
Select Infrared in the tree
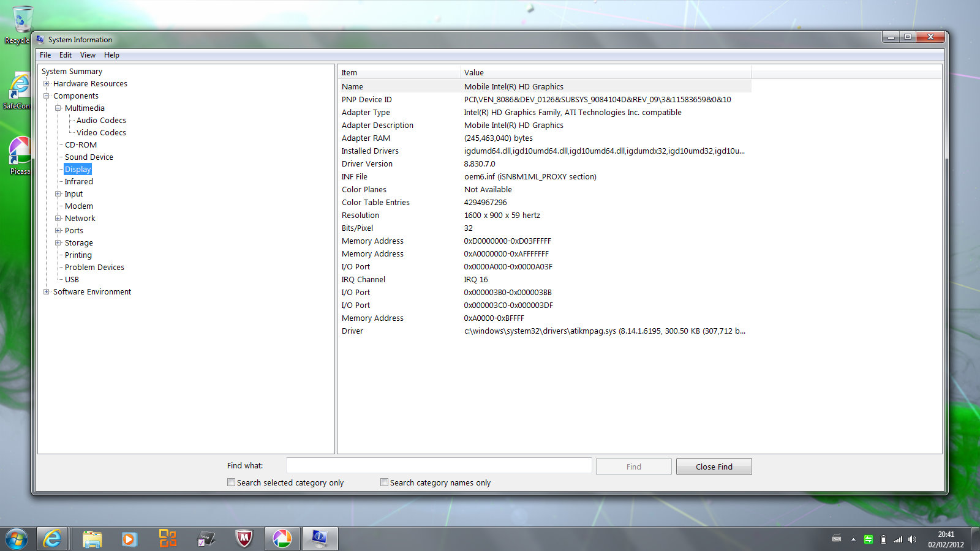coord(79,182)
